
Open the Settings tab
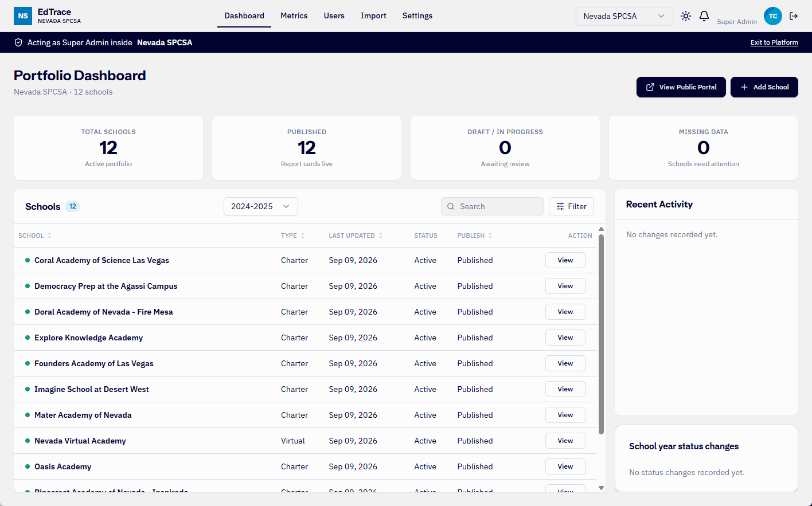coord(417,16)
